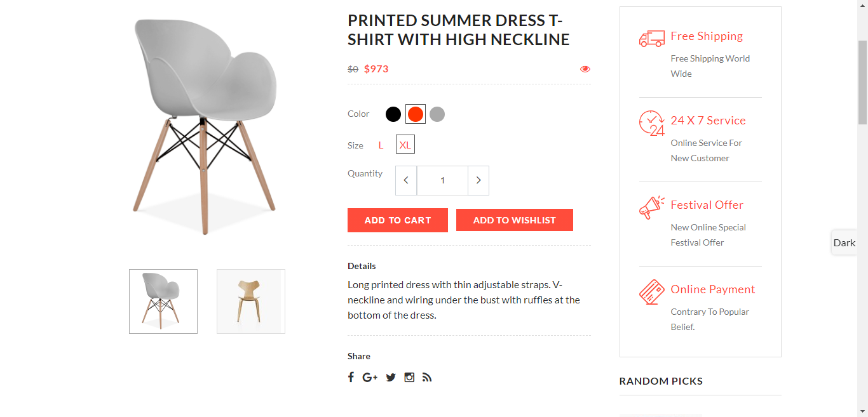
Task: Click the Twitter share icon
Action: coord(391,378)
